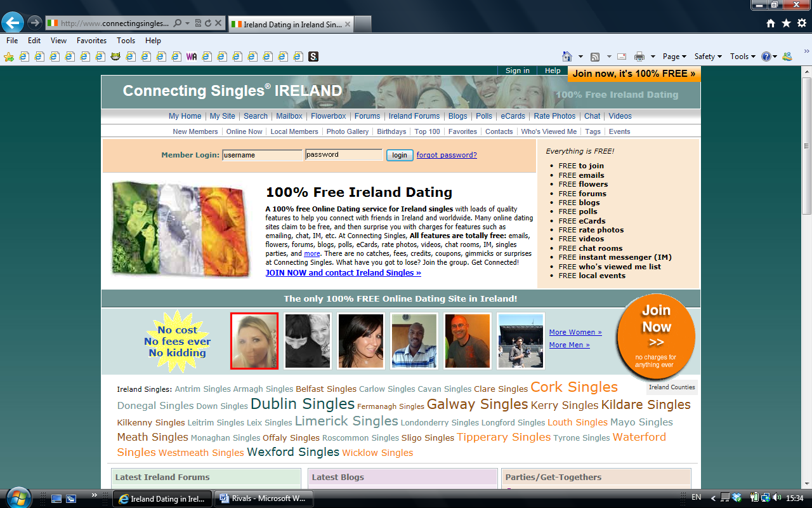The width and height of the screenshot is (812, 508).
Task: Open the Cork Singles link
Action: pyautogui.click(x=574, y=387)
